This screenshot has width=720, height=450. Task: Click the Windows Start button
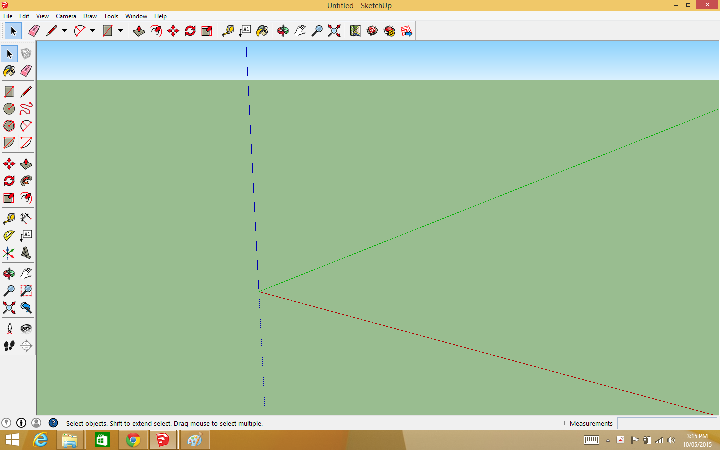point(11,440)
